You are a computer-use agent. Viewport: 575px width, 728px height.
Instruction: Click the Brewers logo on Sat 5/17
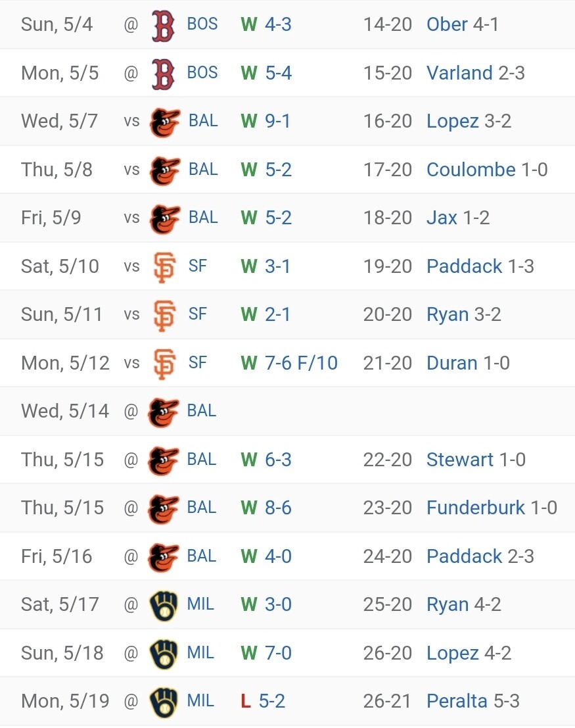[x=163, y=605]
